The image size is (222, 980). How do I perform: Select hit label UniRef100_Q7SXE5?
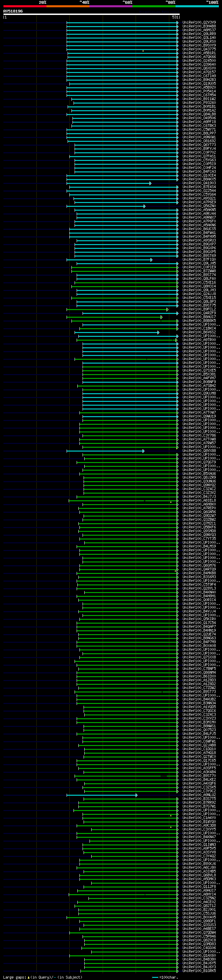tap(199, 371)
